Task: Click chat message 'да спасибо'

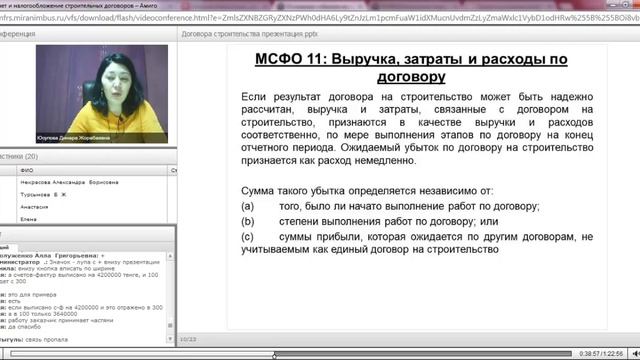Action: 24,327
